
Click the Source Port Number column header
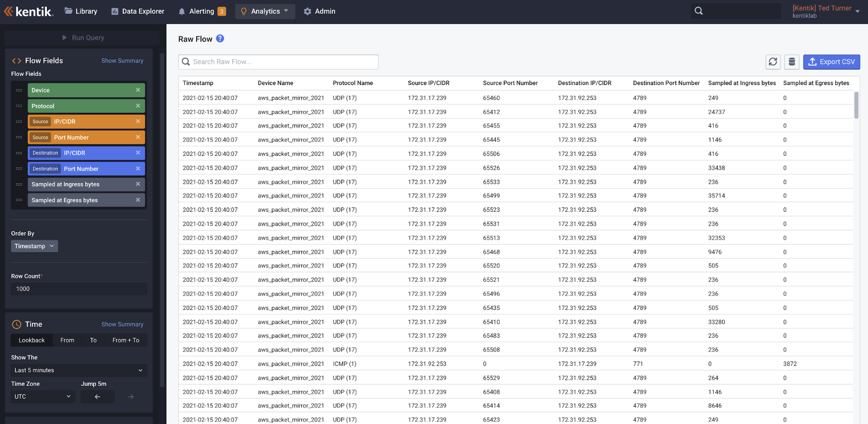(510, 83)
